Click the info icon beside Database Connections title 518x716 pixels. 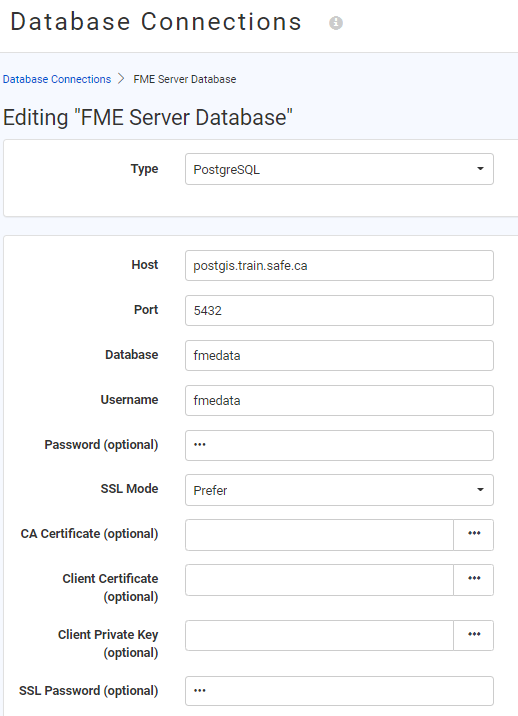[x=336, y=22]
